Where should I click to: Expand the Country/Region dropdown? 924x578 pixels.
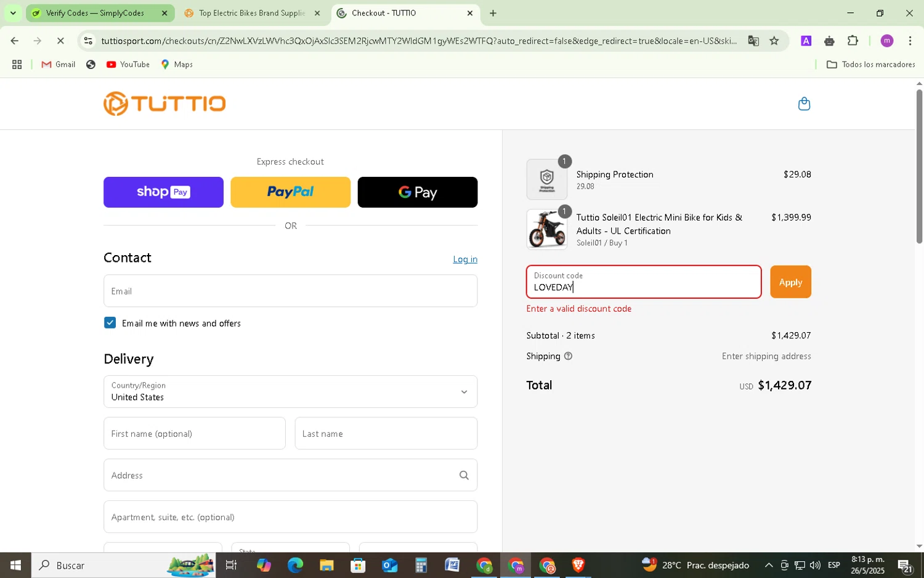(290, 391)
